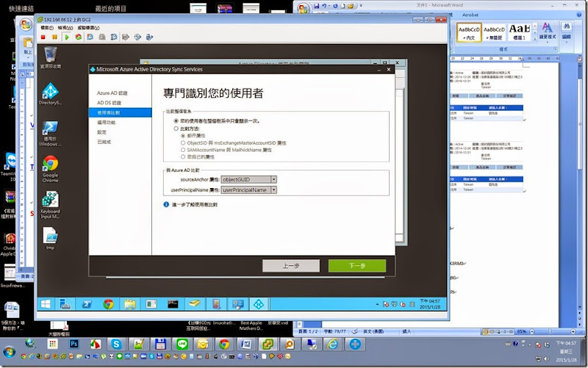Click the Word zoom out minus button

[532, 332]
